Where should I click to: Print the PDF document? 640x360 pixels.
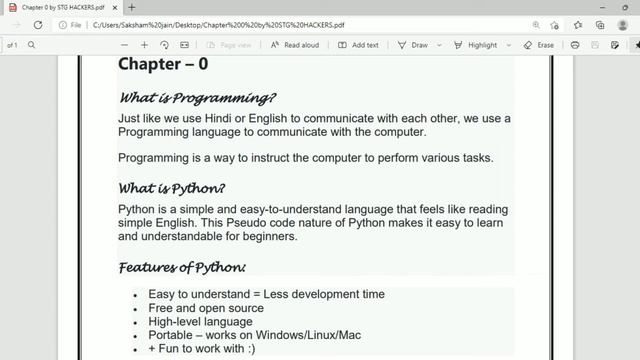pyautogui.click(x=575, y=45)
